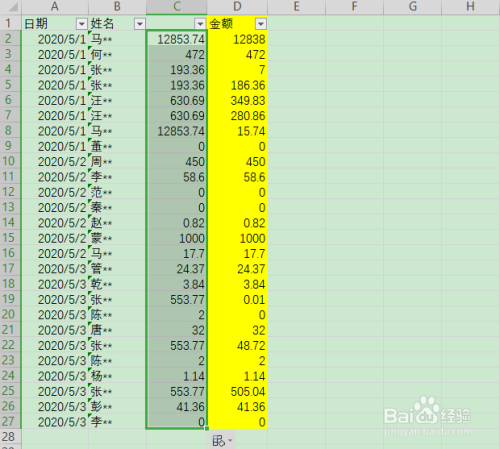Open the column C filter dropdown
This screenshot has height=449, width=500.
coord(200,24)
